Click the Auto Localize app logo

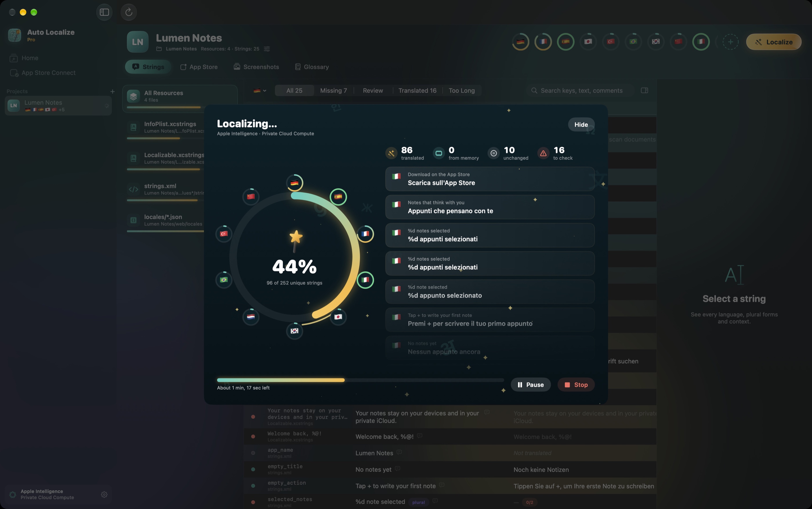(14, 35)
